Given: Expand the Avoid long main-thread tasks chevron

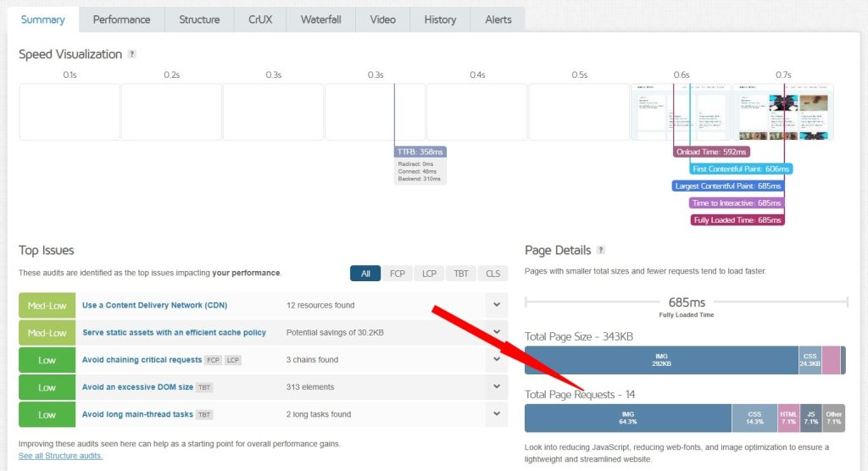Looking at the screenshot, I should (496, 414).
